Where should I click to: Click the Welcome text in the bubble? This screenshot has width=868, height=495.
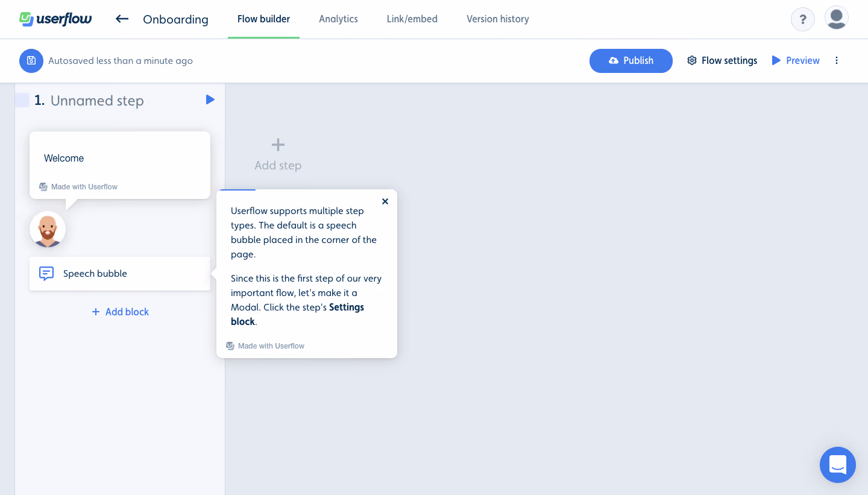[x=64, y=158]
